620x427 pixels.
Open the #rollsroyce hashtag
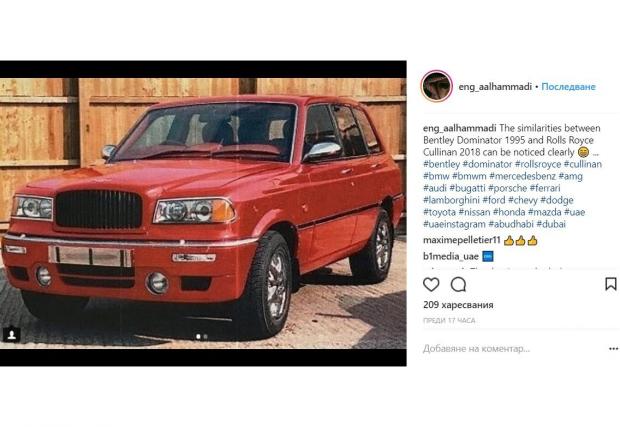coord(538,164)
